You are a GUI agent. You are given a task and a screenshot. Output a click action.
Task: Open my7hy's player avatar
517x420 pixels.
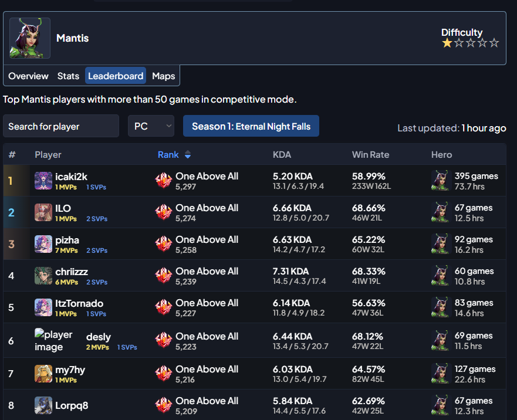43,374
